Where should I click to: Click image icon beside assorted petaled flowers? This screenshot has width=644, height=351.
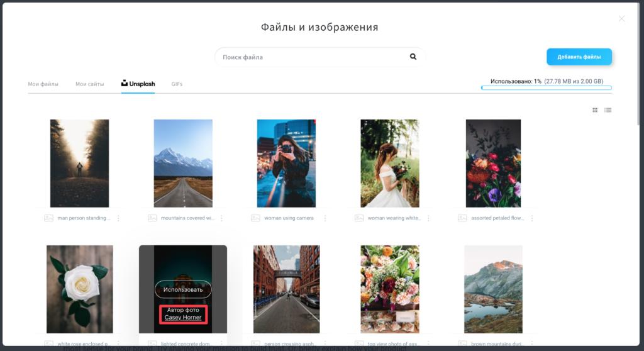coord(462,218)
